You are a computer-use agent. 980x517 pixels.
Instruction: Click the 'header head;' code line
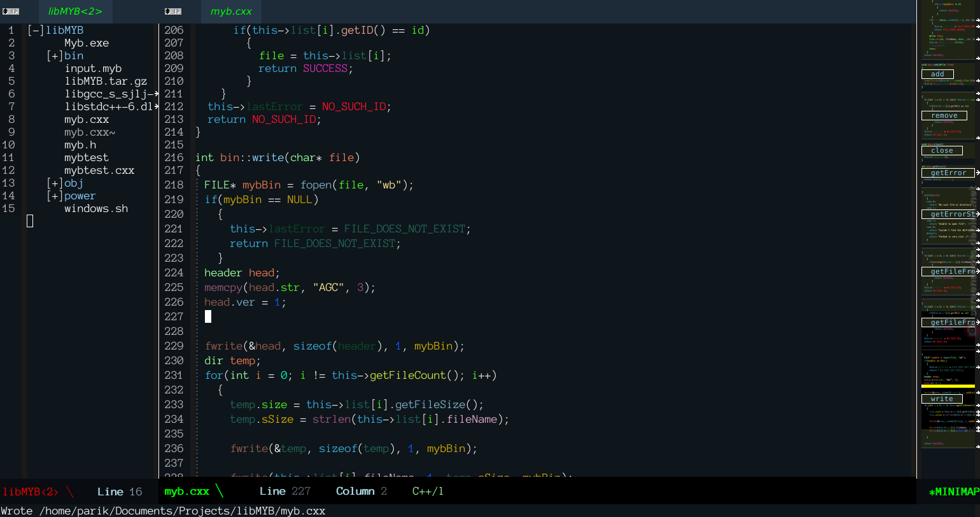click(x=242, y=273)
